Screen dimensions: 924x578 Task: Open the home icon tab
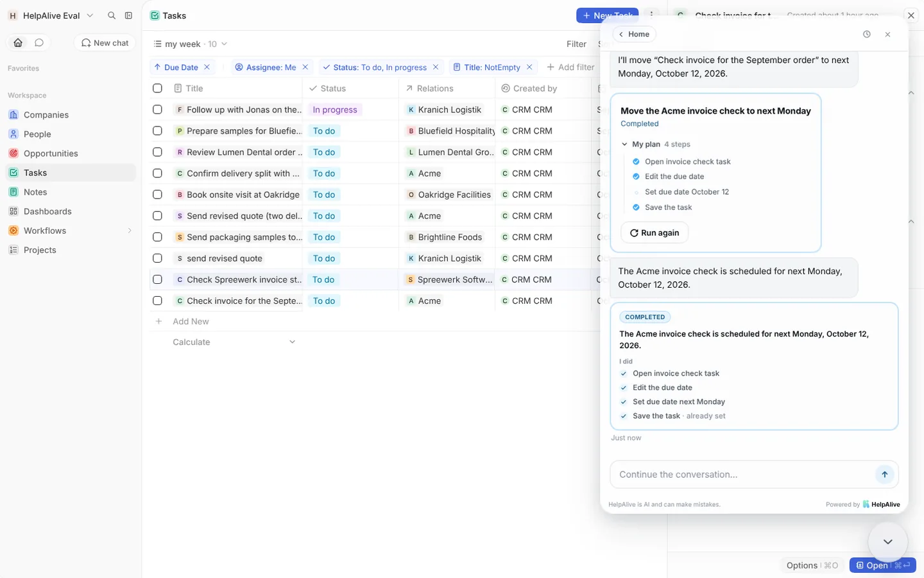click(18, 42)
